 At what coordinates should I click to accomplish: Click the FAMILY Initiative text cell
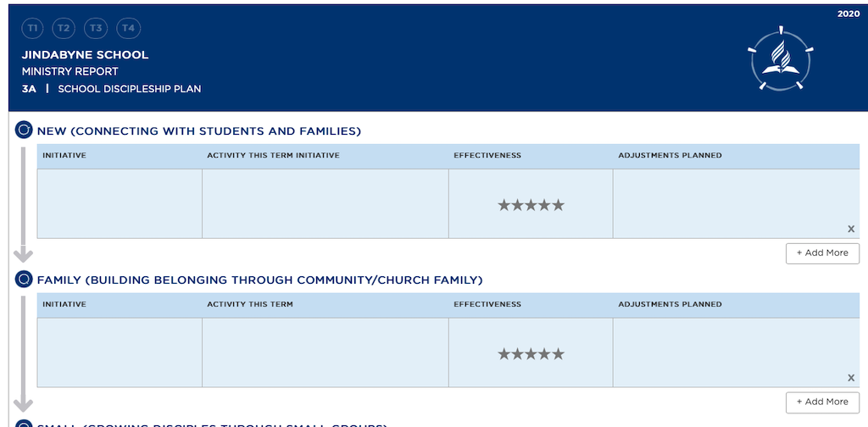[120, 352]
